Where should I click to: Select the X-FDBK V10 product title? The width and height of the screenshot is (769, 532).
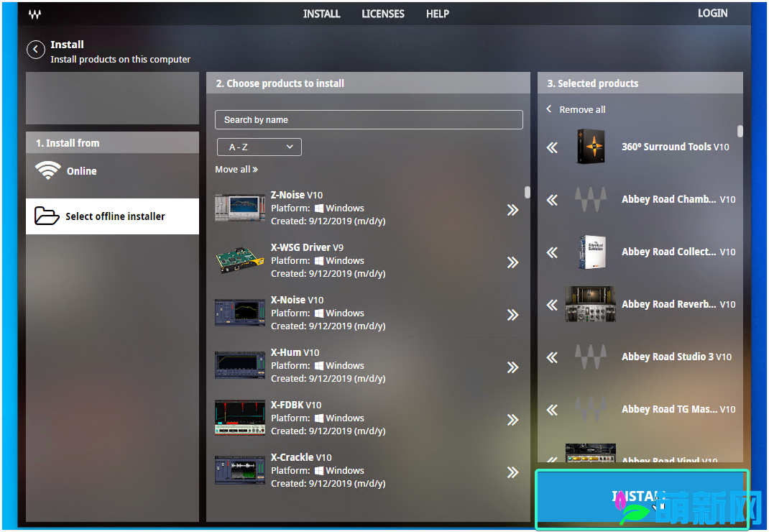coord(296,405)
